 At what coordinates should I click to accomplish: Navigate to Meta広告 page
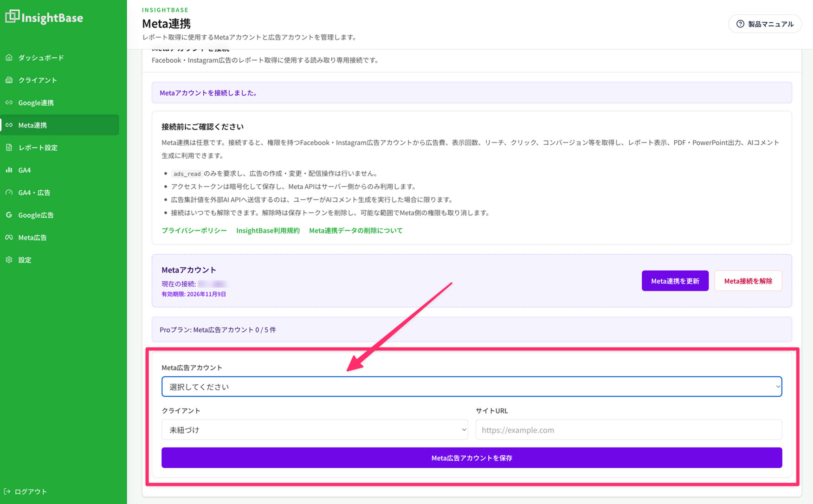tap(59, 237)
